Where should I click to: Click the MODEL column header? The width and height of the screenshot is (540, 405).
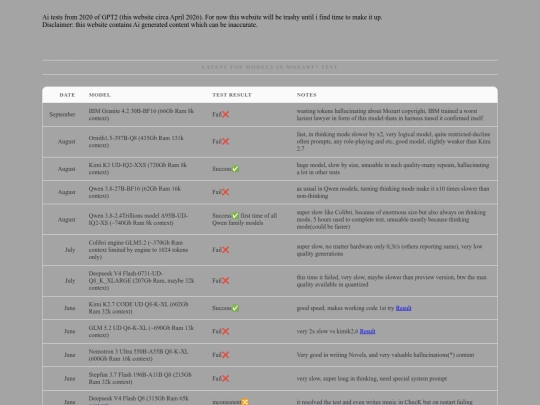pos(100,95)
